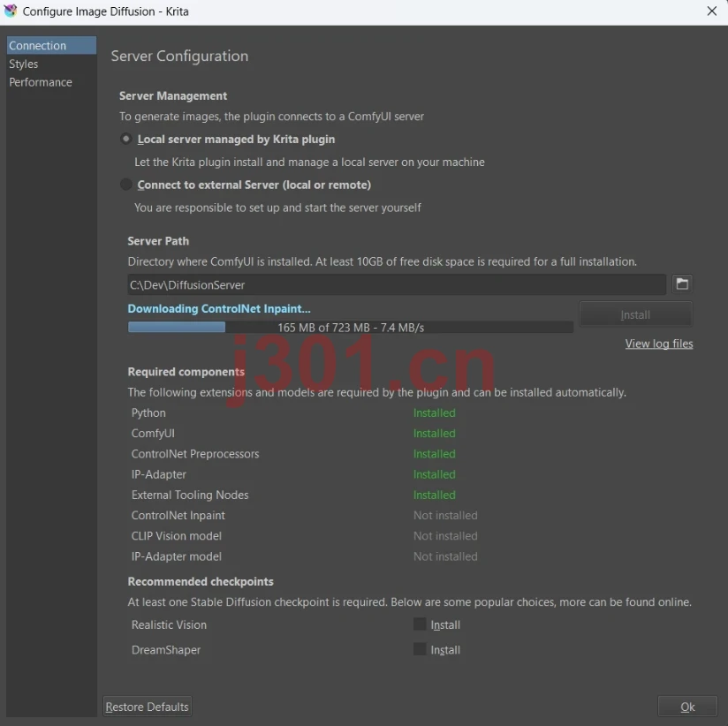Tick the DreamShaper Install checkbox
Image resolution: width=728 pixels, height=726 pixels.
[420, 649]
